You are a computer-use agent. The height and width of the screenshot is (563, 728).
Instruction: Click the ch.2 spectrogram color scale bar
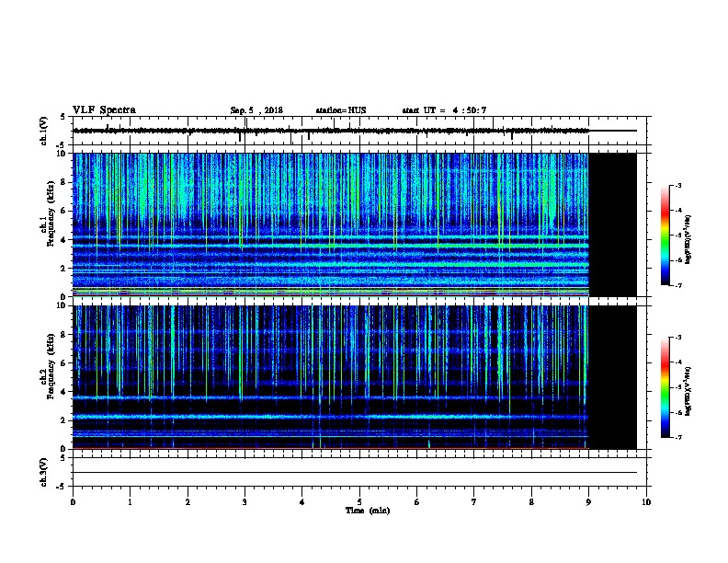[x=665, y=387]
